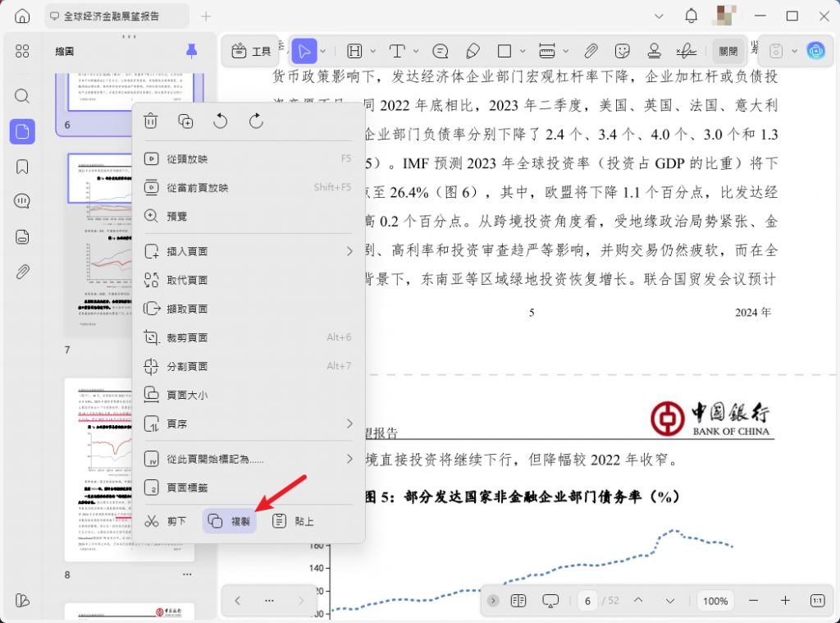Zoom in with plus button

[785, 601]
